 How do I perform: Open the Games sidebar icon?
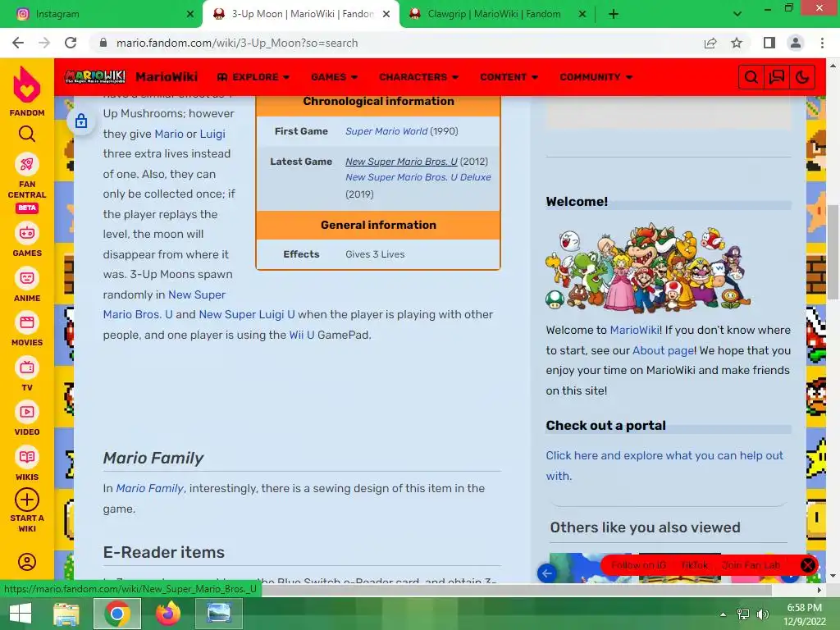click(x=27, y=233)
